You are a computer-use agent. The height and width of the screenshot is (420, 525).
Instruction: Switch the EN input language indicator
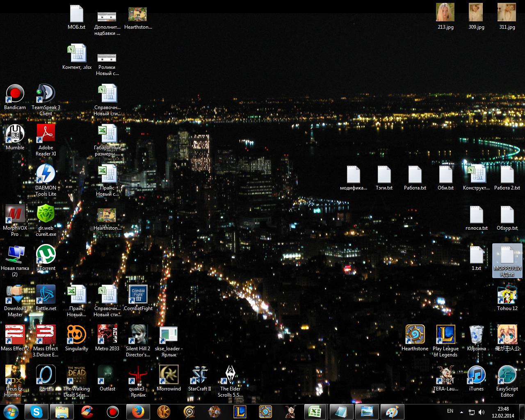pos(450,411)
